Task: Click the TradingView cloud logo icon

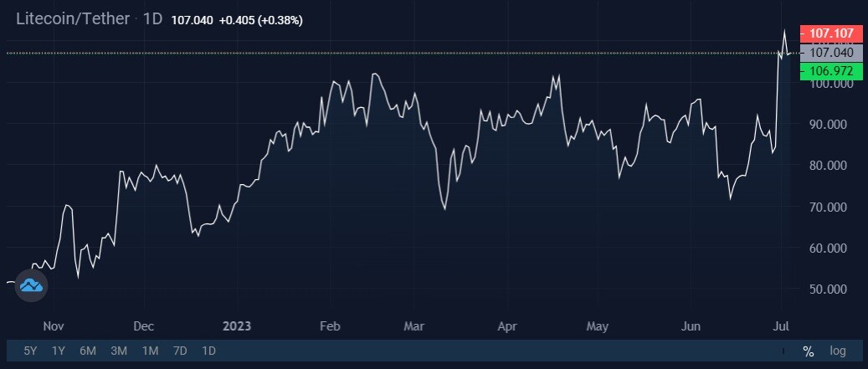Action: 32,285
